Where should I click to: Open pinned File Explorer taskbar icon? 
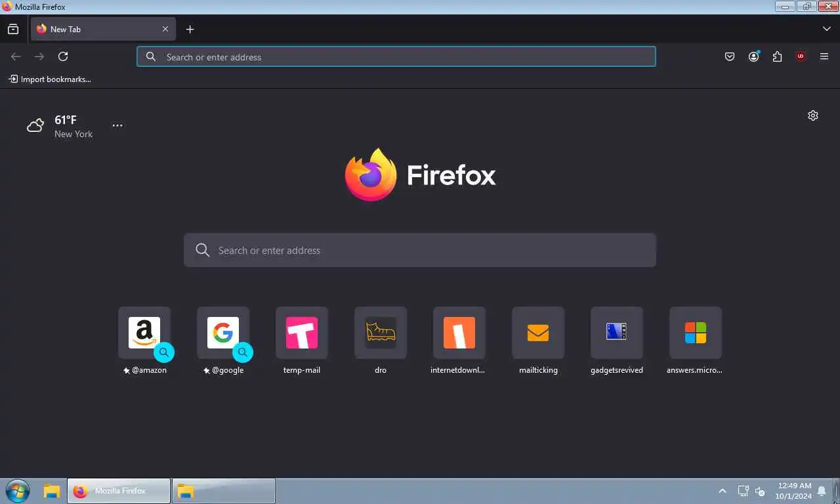pos(52,491)
